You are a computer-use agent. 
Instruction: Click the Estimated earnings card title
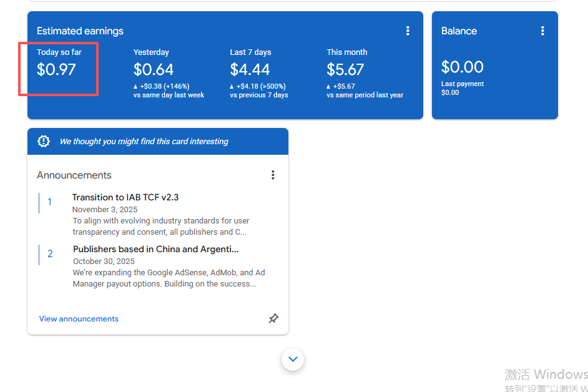[x=80, y=31]
